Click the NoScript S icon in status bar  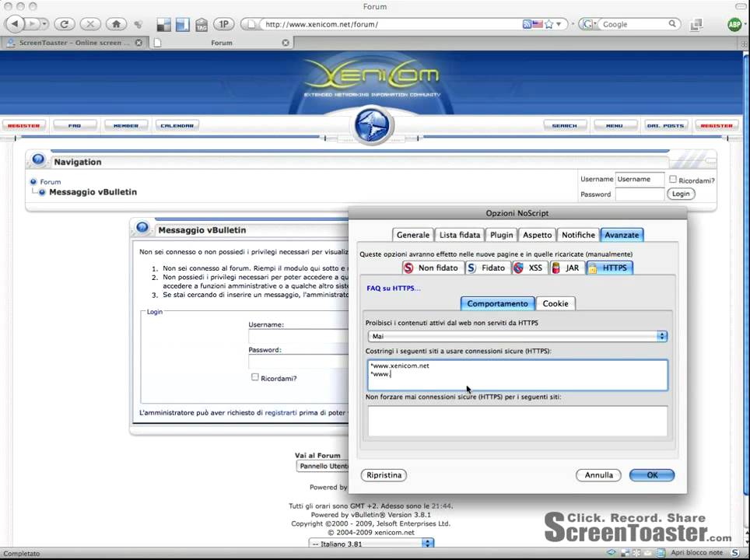tap(736, 553)
